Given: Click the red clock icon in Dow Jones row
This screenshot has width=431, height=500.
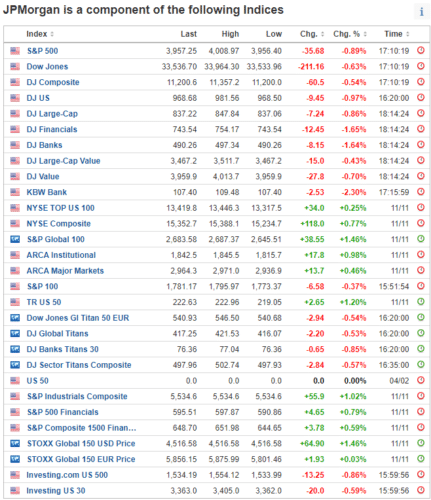Looking at the screenshot, I should (x=421, y=66).
